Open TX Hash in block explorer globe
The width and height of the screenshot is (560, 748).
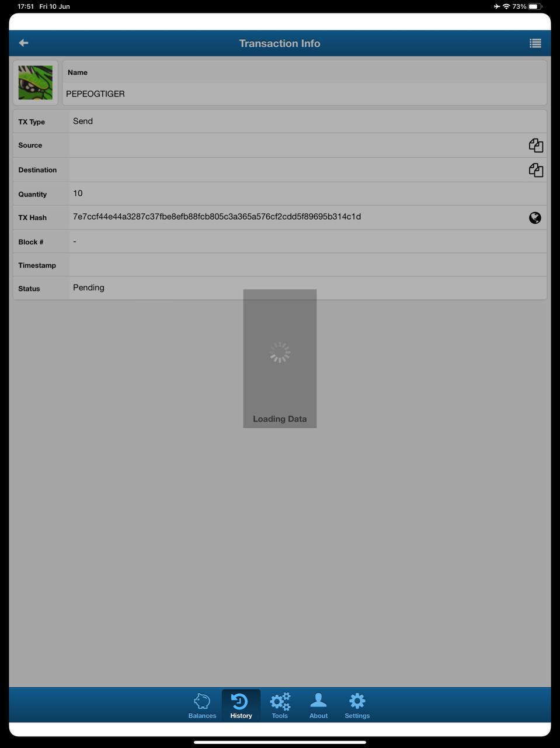pos(535,218)
